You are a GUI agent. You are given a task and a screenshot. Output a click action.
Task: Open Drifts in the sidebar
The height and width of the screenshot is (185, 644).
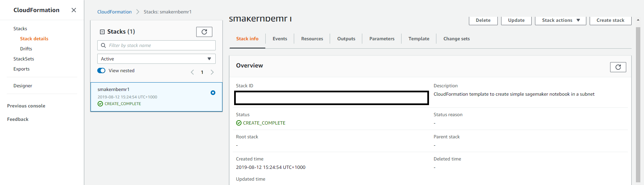[x=26, y=49]
